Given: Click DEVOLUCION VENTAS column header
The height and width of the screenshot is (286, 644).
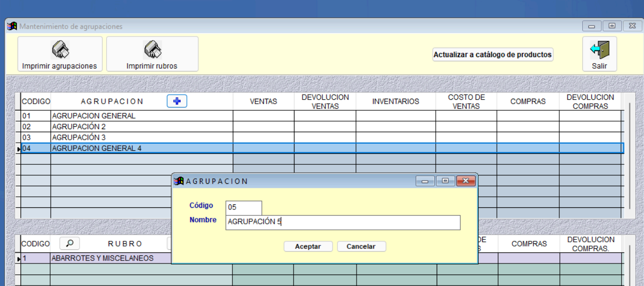Looking at the screenshot, I should (325, 101).
